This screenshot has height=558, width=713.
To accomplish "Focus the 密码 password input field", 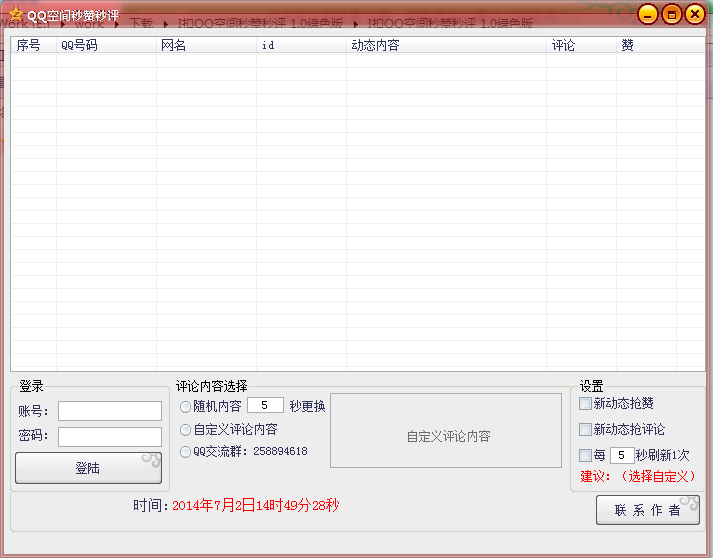I will coord(110,437).
